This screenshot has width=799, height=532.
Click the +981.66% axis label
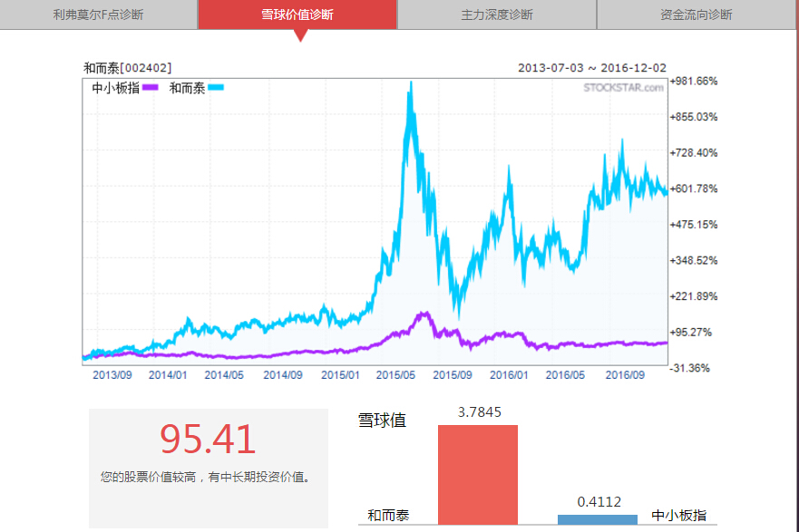pos(692,81)
